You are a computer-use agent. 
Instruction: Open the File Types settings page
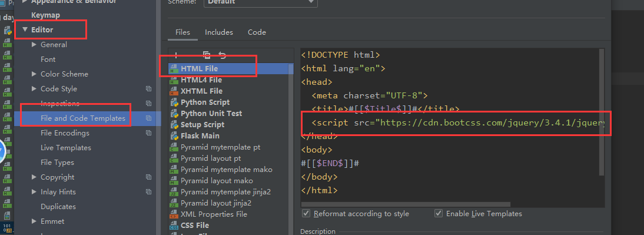coord(57,163)
